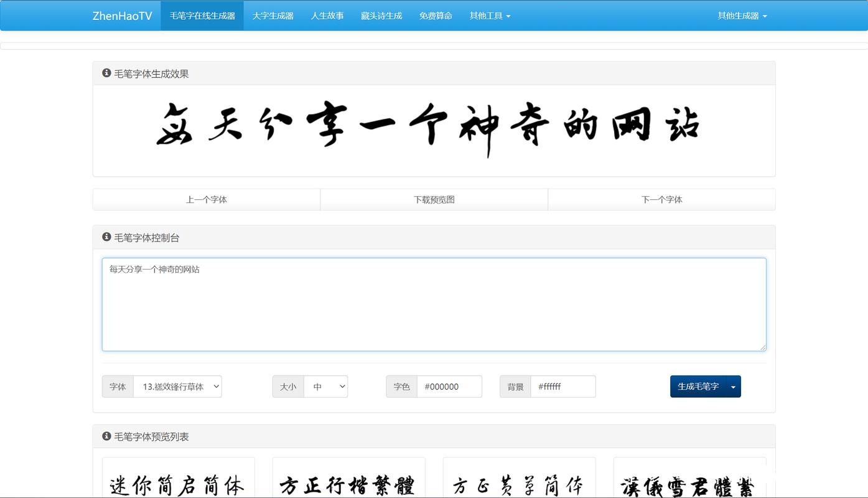Click the 大小 label addon
Screen dimensions: 868x498
(288, 387)
